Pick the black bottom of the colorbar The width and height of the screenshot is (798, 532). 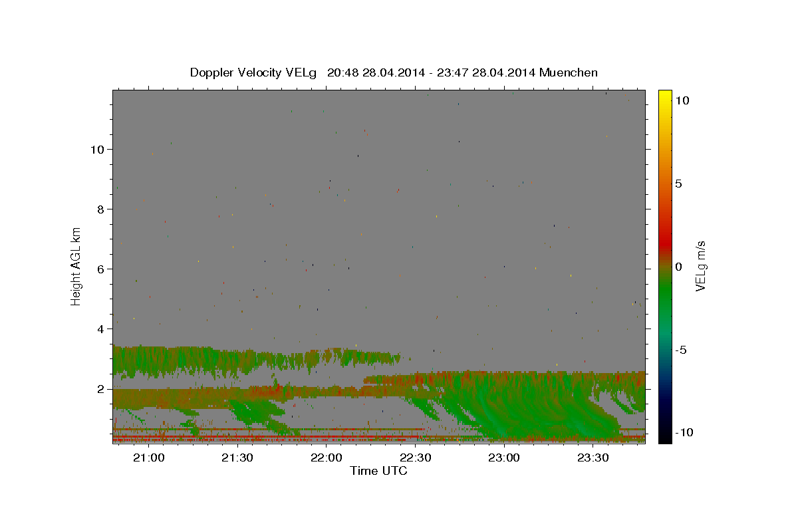(664, 436)
